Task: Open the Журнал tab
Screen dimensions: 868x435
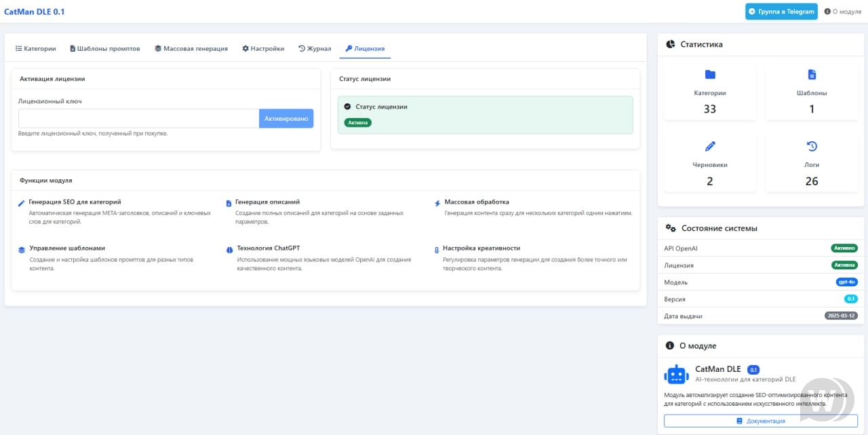Action: point(315,49)
